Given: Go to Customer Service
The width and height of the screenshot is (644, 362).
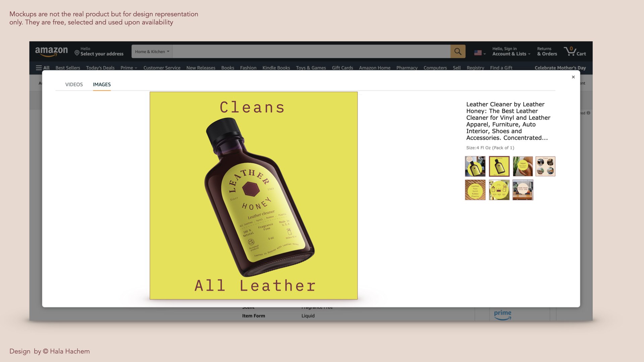Looking at the screenshot, I should click(162, 68).
